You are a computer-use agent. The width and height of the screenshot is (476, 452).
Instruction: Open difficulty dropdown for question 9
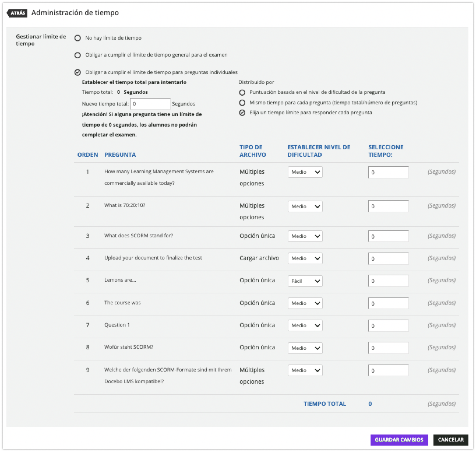(x=305, y=370)
